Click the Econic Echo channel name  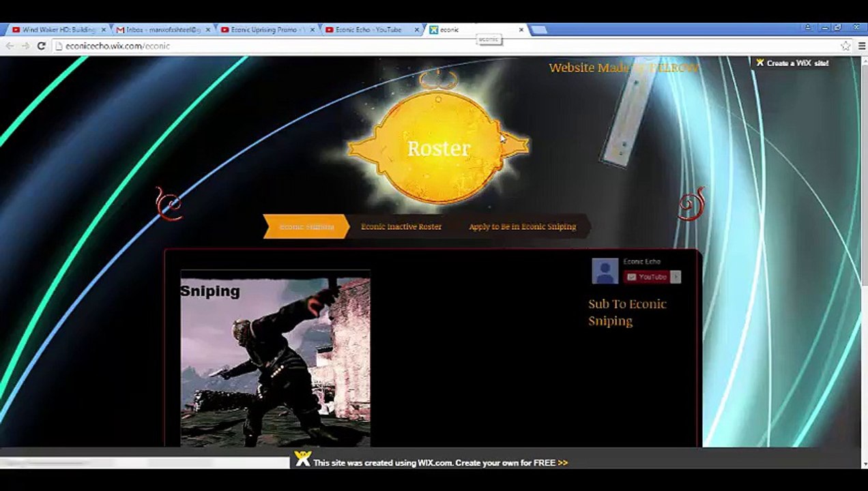coord(641,261)
